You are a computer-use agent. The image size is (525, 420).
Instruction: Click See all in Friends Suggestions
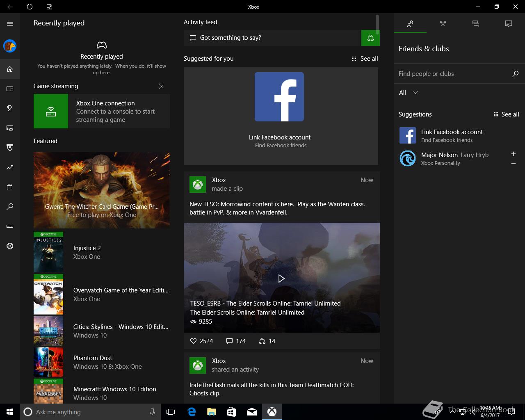[x=506, y=114]
